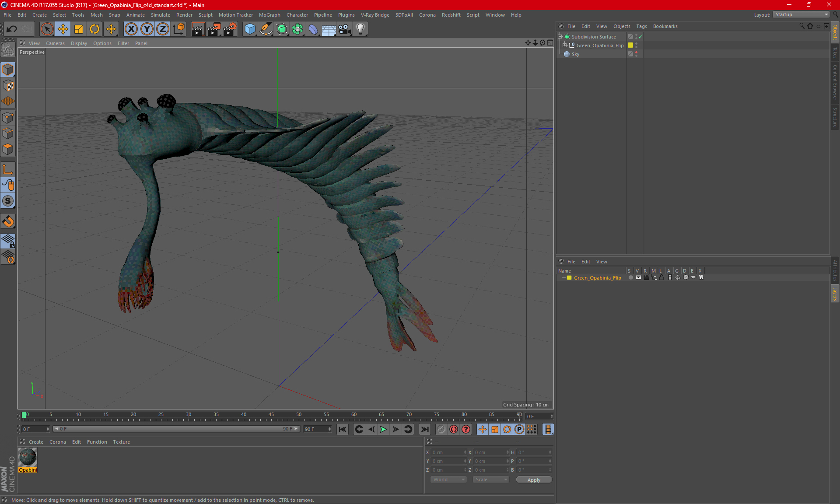Click the Array modeling object icon
The width and height of the screenshot is (840, 504).
(297, 29)
